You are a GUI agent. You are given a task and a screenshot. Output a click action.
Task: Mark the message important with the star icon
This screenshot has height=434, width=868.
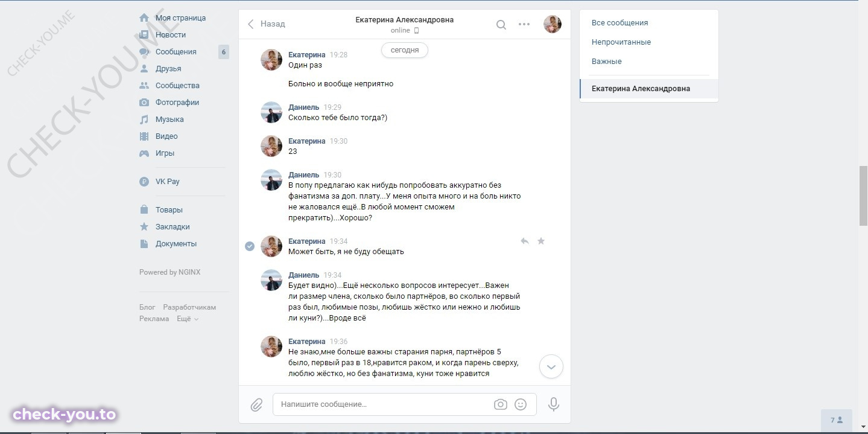[x=541, y=241]
